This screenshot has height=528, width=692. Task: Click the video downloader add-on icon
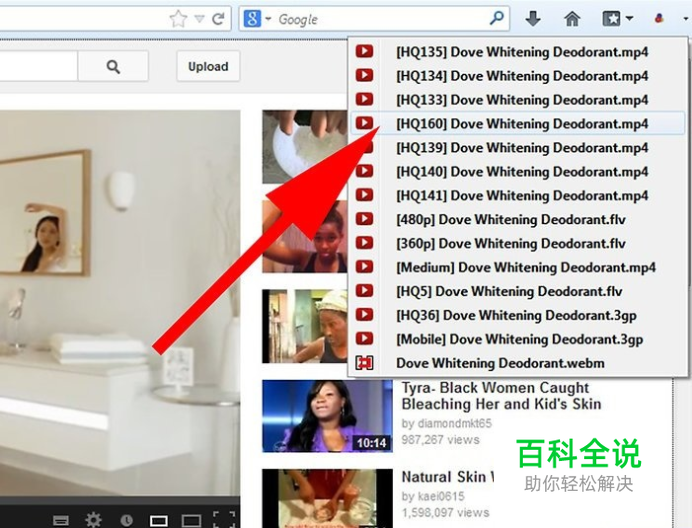tap(659, 19)
